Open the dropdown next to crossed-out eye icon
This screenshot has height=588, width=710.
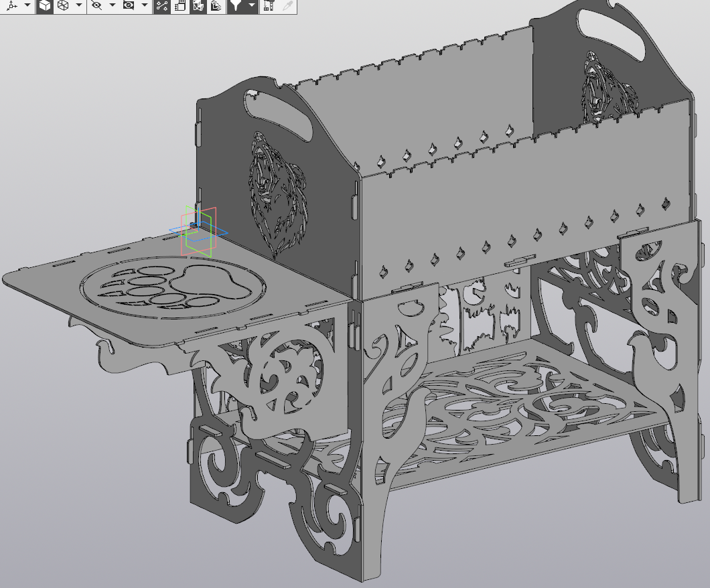[113, 5]
